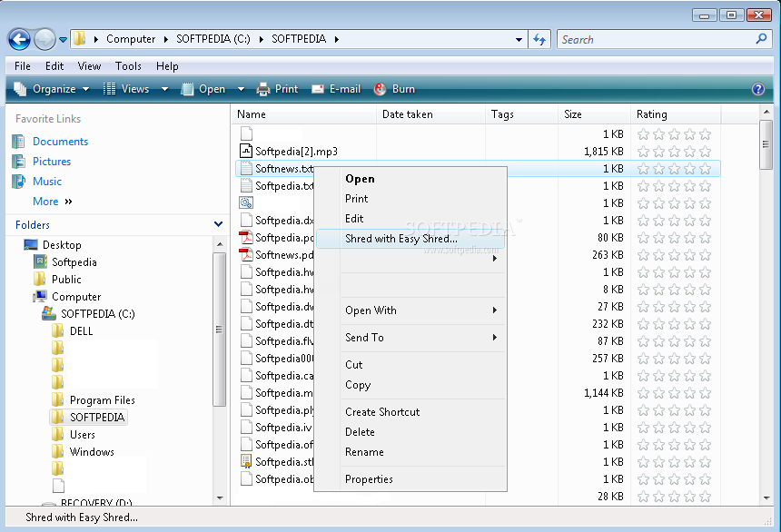The image size is (781, 532).
Task: Expand the Open button dropdown arrow
Action: 241,89
